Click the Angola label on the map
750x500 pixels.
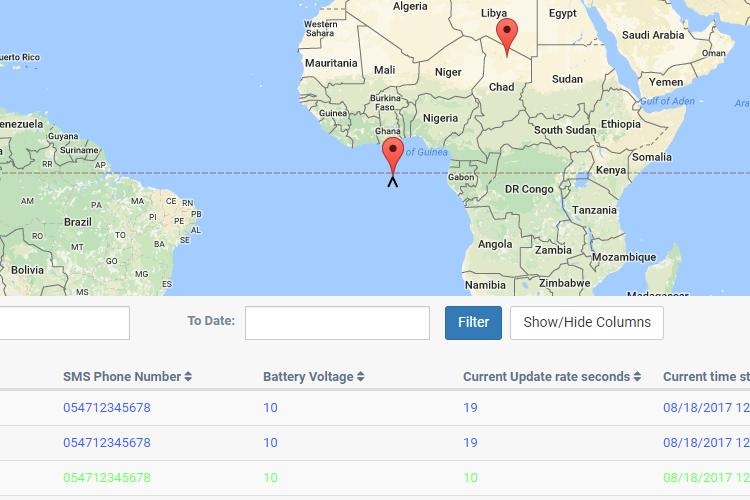(495, 244)
